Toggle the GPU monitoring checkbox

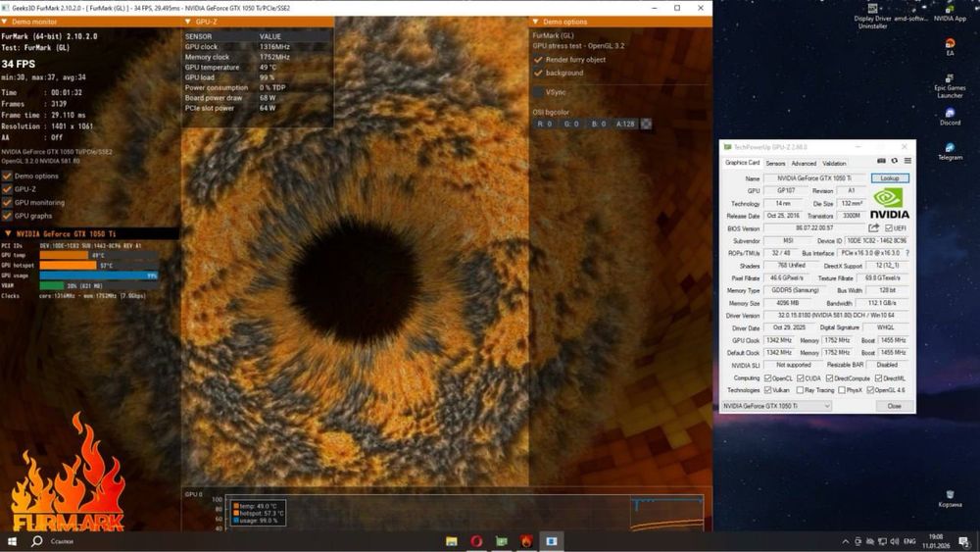(7, 203)
